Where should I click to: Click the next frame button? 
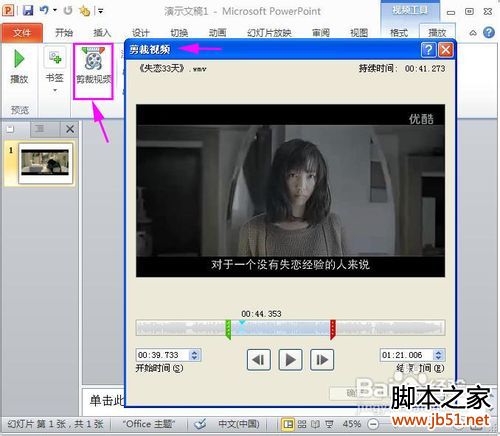point(322,360)
